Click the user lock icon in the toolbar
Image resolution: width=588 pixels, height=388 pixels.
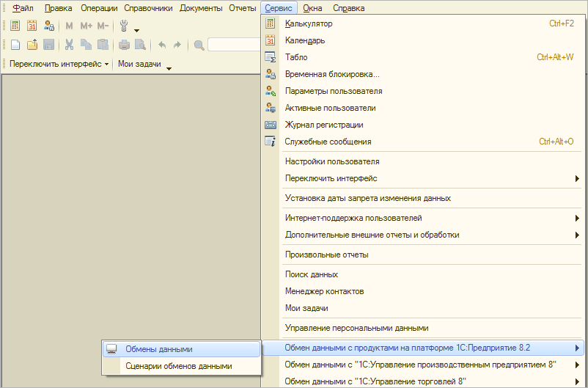point(49,26)
